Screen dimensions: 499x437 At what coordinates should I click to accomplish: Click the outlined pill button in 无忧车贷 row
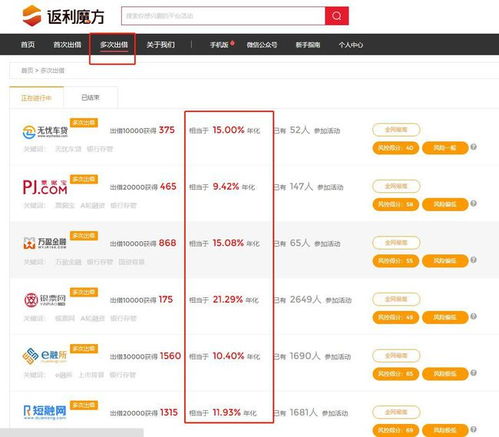point(396,130)
